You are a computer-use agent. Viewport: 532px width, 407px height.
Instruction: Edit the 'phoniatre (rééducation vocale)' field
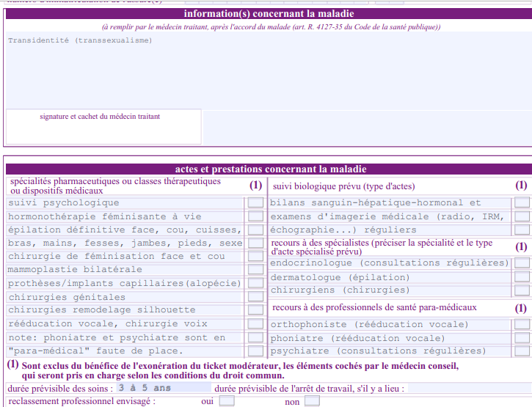(390, 338)
